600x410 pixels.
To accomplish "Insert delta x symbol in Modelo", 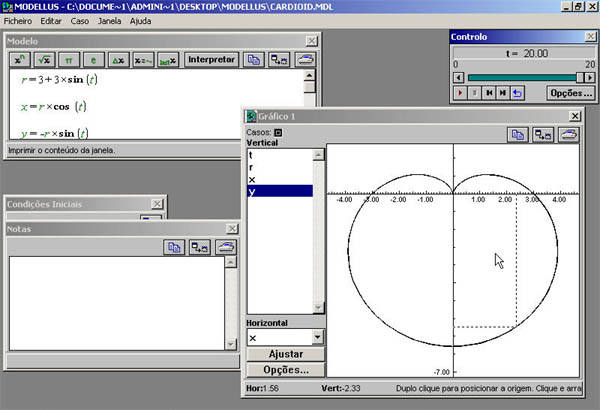I will click(118, 60).
